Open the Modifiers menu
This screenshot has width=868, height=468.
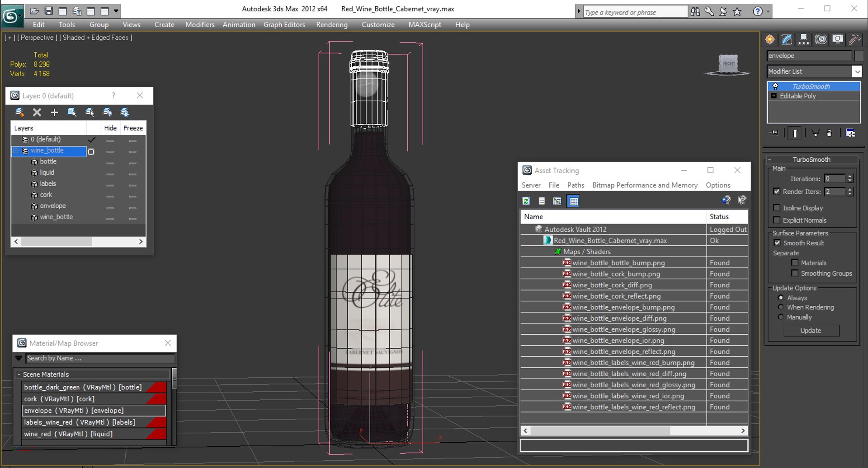[x=200, y=25]
